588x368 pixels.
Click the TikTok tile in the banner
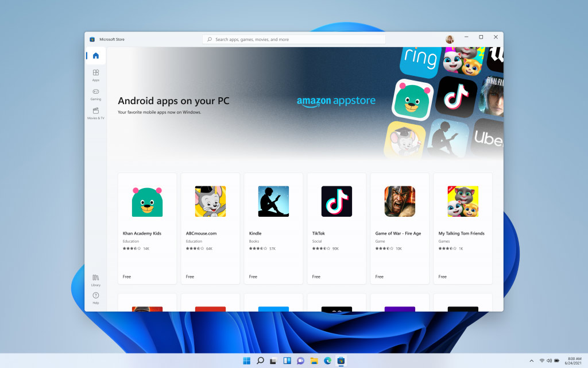click(456, 97)
